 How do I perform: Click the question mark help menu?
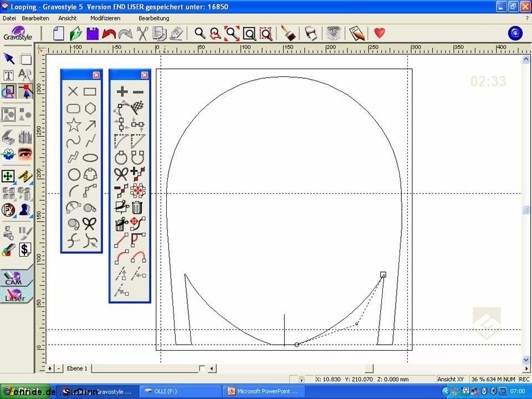pos(527,19)
